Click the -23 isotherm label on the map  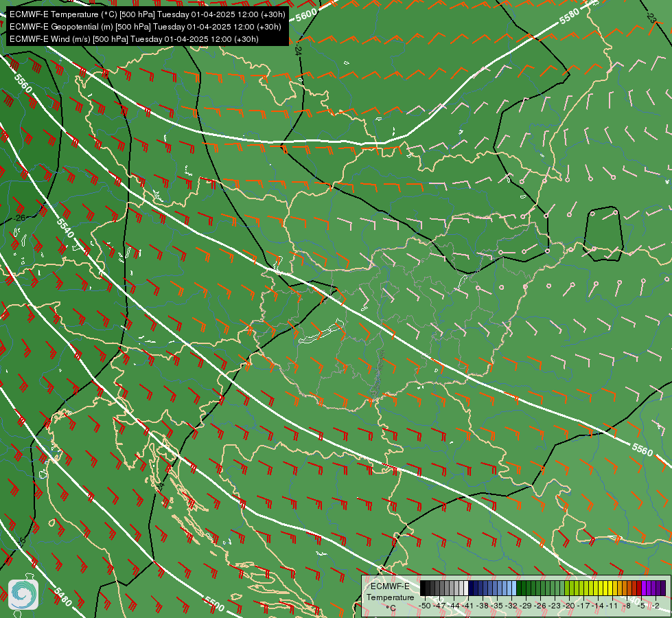(x=651, y=18)
